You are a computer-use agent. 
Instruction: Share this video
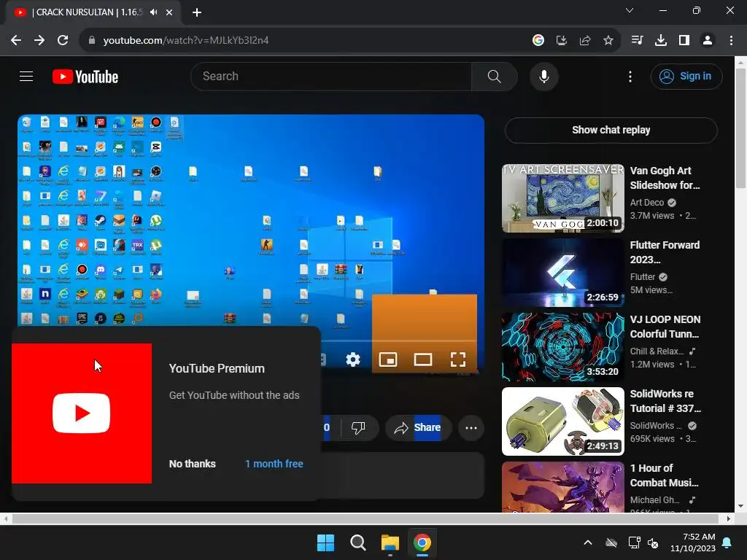coord(417,427)
